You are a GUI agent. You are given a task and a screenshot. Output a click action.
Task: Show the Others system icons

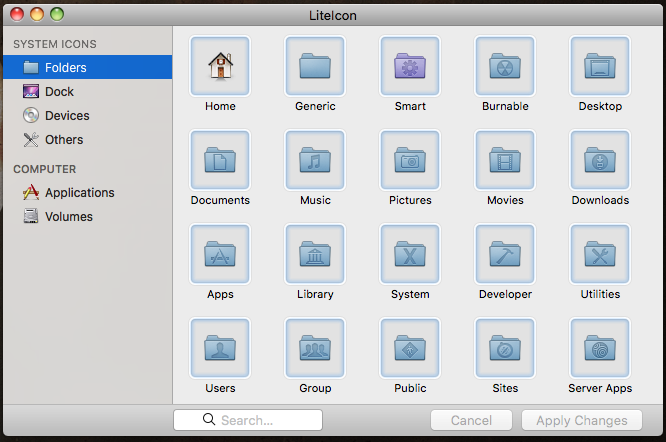(87, 139)
